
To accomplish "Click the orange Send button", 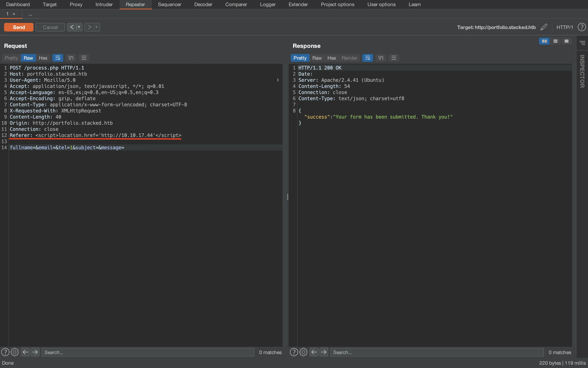I will [x=19, y=27].
